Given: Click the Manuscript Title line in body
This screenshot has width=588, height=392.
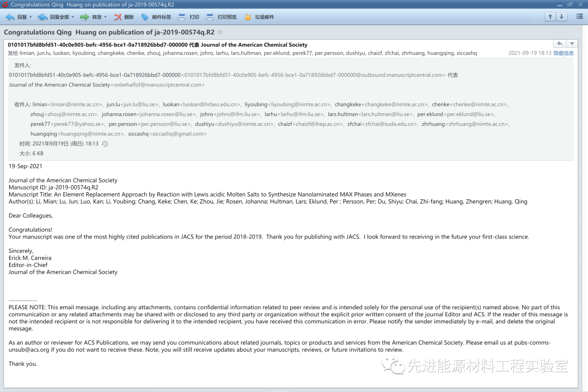Looking at the screenshot, I should click(207, 194).
